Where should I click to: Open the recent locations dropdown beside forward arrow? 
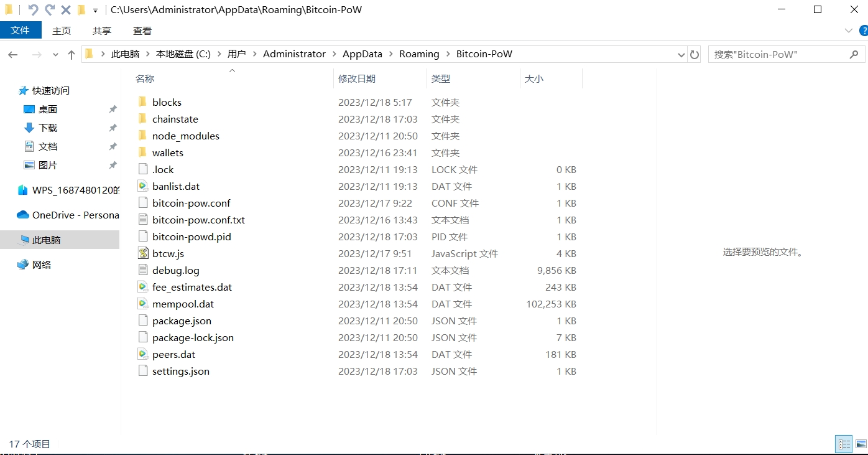click(x=55, y=55)
